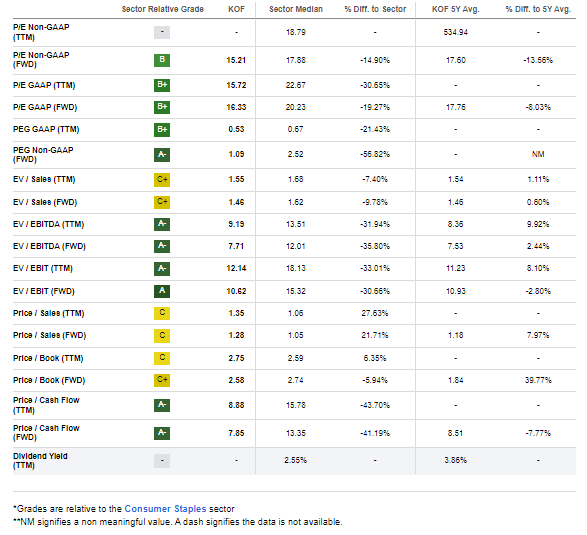
Task: Click the -56.82% sector difference value
Action: coord(375,155)
